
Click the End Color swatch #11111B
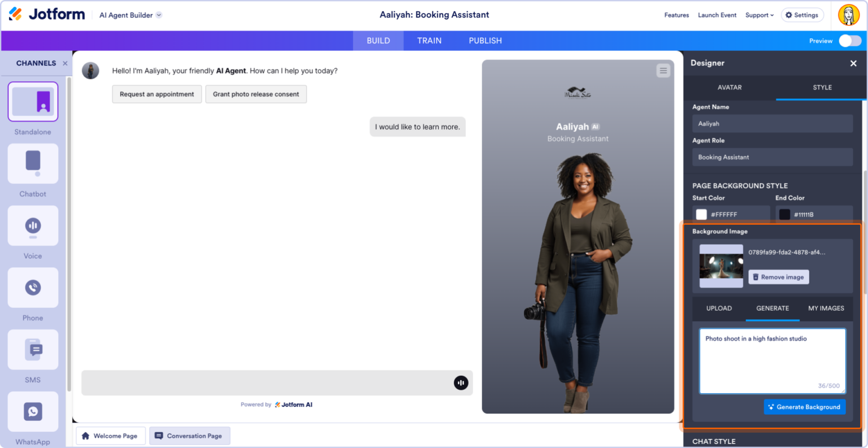[x=784, y=214]
